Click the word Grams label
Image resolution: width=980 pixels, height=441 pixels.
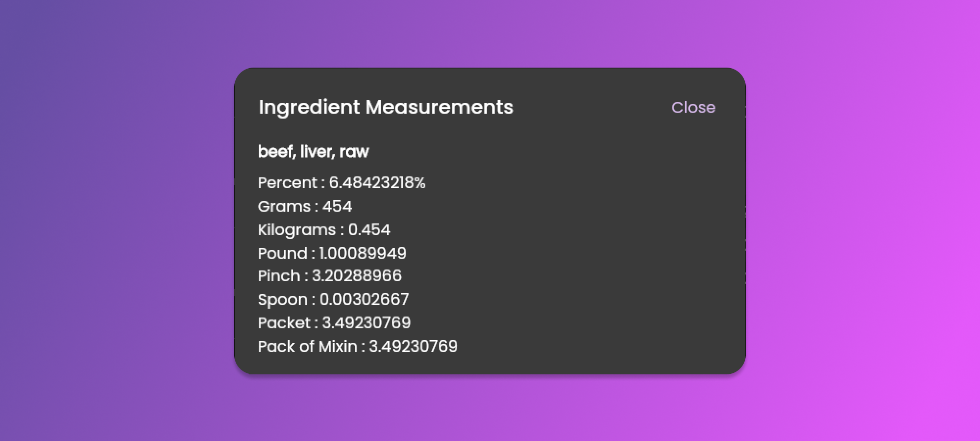click(284, 206)
